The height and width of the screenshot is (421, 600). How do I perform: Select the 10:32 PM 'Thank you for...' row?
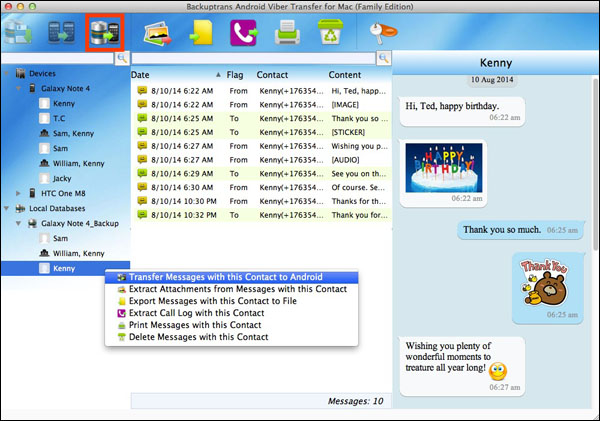pos(263,215)
